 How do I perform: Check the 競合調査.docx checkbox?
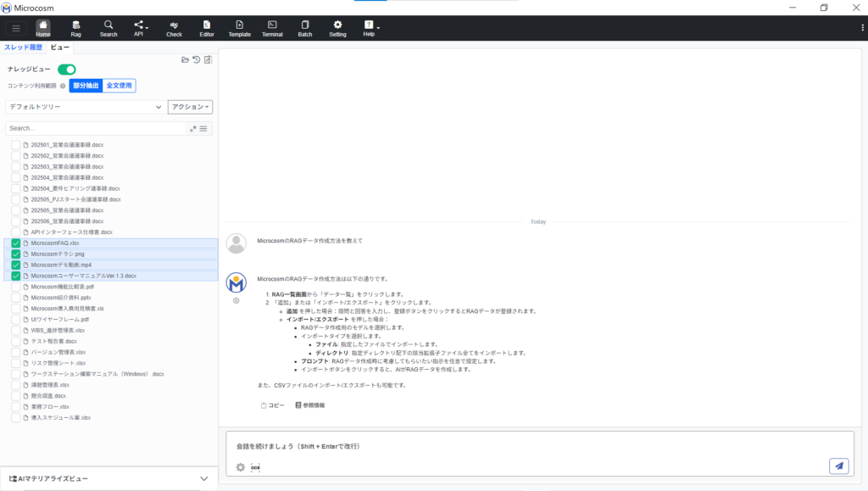pyautogui.click(x=15, y=396)
